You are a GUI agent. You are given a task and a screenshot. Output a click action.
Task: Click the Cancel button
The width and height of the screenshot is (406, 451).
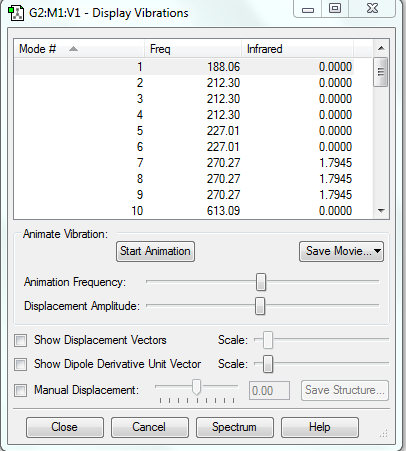point(150,427)
